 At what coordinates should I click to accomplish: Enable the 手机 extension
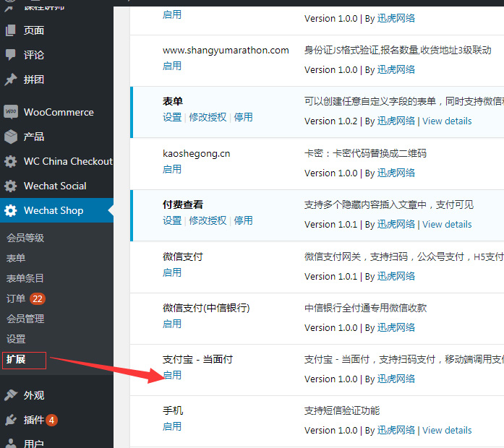point(172,426)
